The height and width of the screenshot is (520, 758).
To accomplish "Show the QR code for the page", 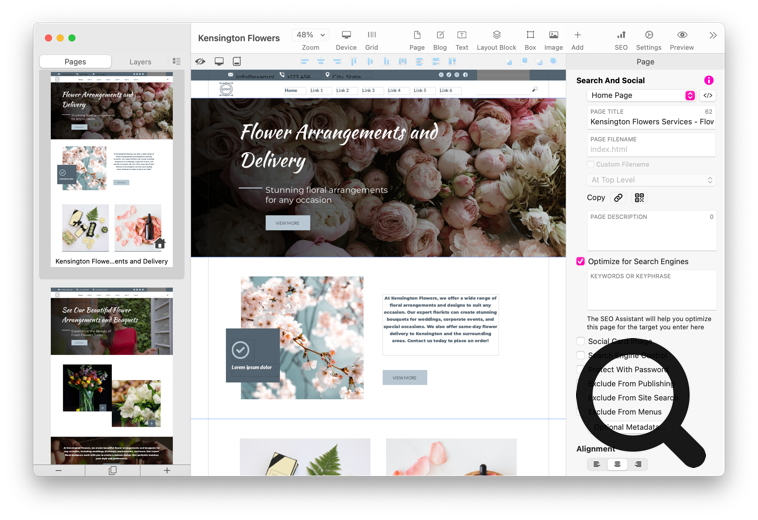I will pos(639,198).
